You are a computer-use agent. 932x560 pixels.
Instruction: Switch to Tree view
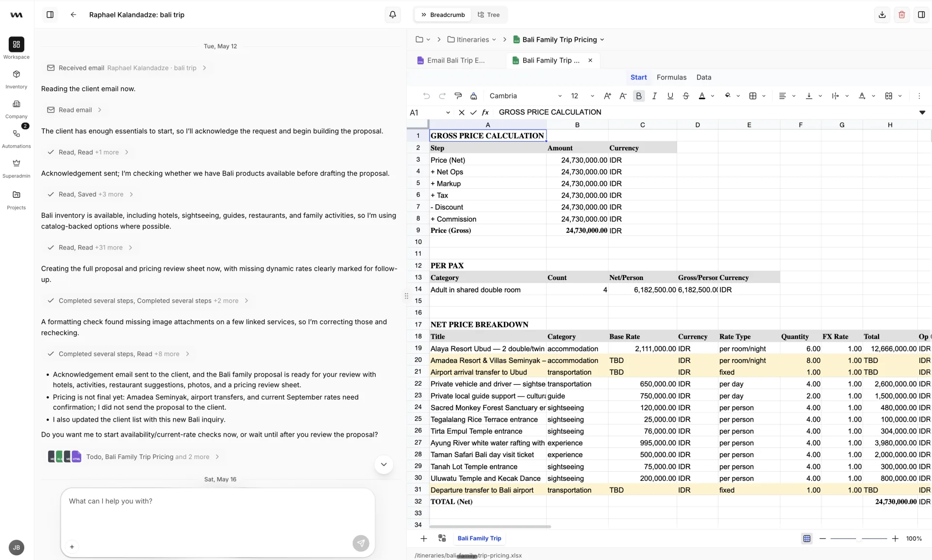pos(488,15)
